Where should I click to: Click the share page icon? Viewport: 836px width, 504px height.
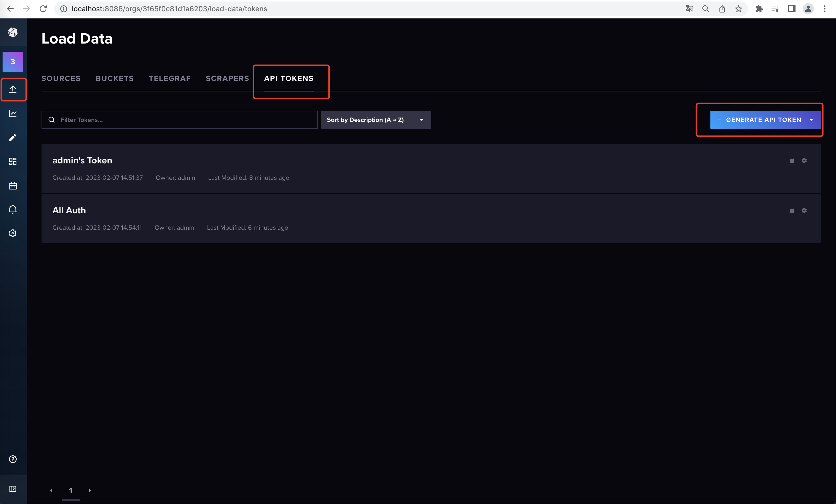pos(722,8)
